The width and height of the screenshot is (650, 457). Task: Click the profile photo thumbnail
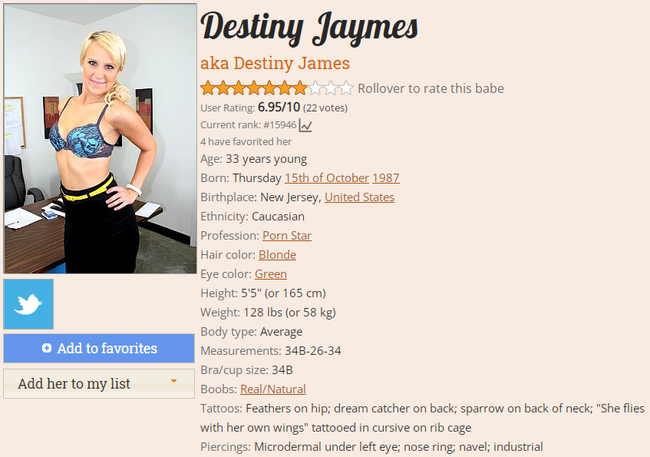point(100,139)
